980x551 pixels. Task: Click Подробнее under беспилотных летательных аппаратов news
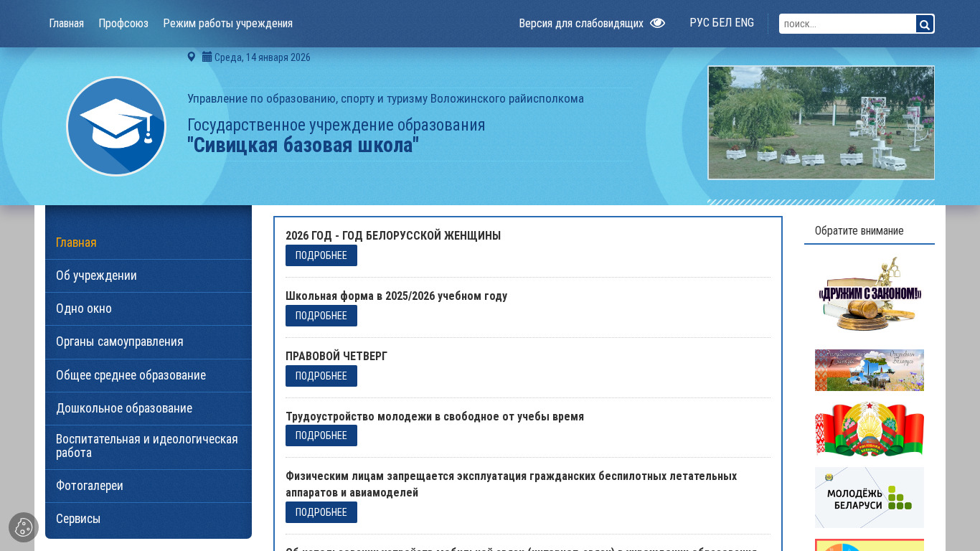tap(321, 512)
